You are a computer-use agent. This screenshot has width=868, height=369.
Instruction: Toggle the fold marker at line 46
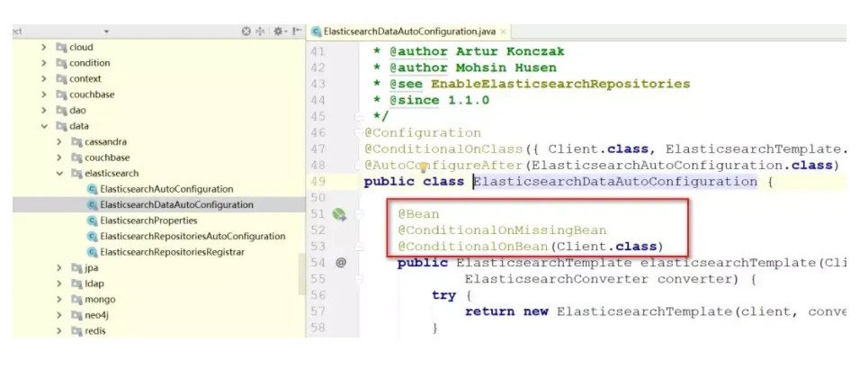tap(359, 133)
